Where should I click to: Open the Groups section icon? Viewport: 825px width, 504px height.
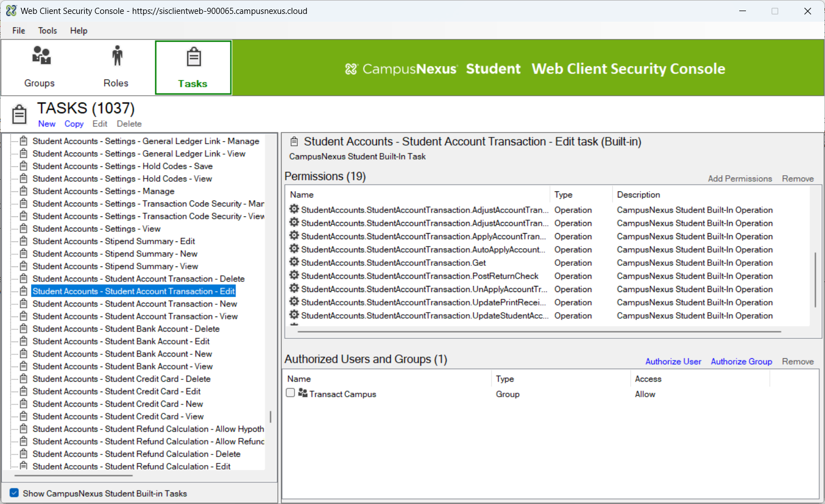pos(41,56)
